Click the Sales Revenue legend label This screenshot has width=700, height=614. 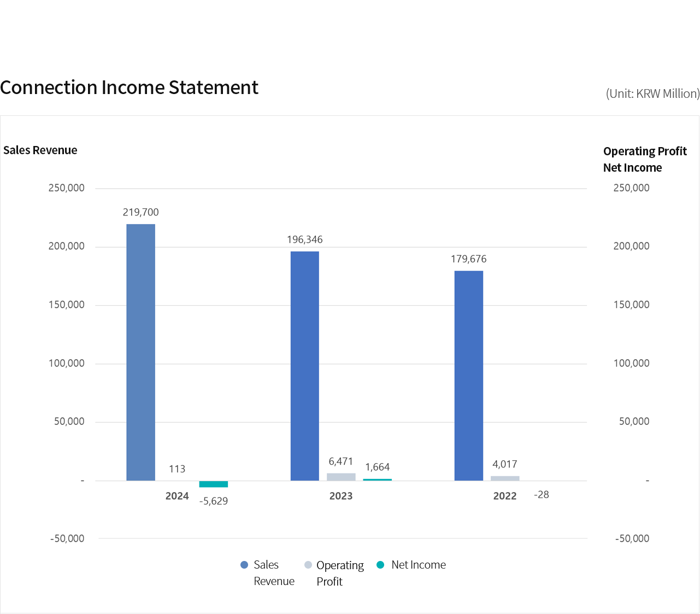274,573
